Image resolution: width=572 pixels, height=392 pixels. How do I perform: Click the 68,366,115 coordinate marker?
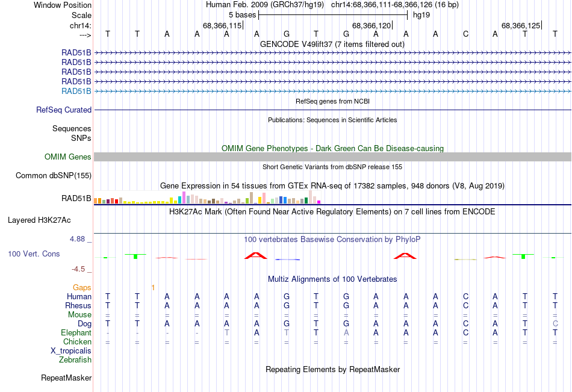coord(223,25)
